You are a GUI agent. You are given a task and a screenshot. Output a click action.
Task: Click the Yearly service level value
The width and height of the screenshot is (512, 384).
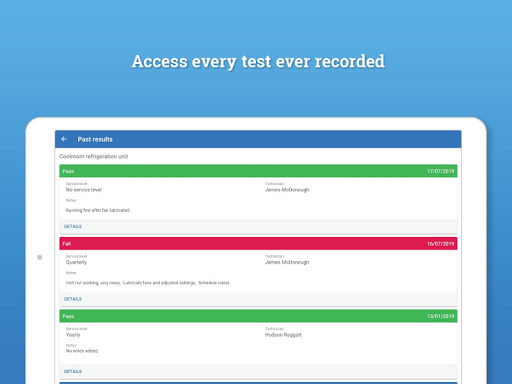coord(73,335)
